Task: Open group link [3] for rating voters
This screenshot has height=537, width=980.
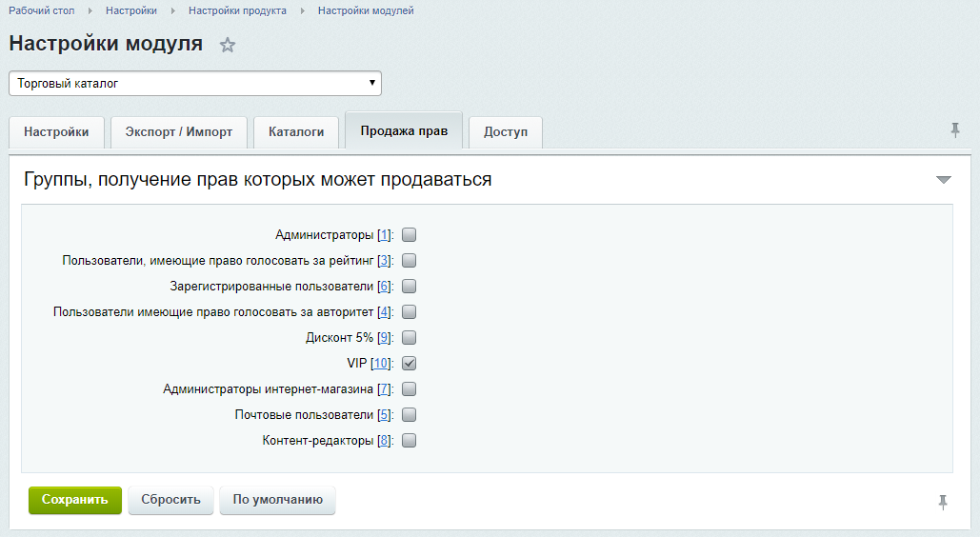Action: (x=384, y=261)
